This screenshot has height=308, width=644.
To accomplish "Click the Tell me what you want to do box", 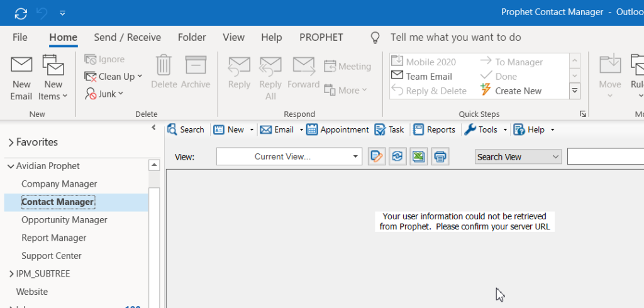I will [455, 37].
